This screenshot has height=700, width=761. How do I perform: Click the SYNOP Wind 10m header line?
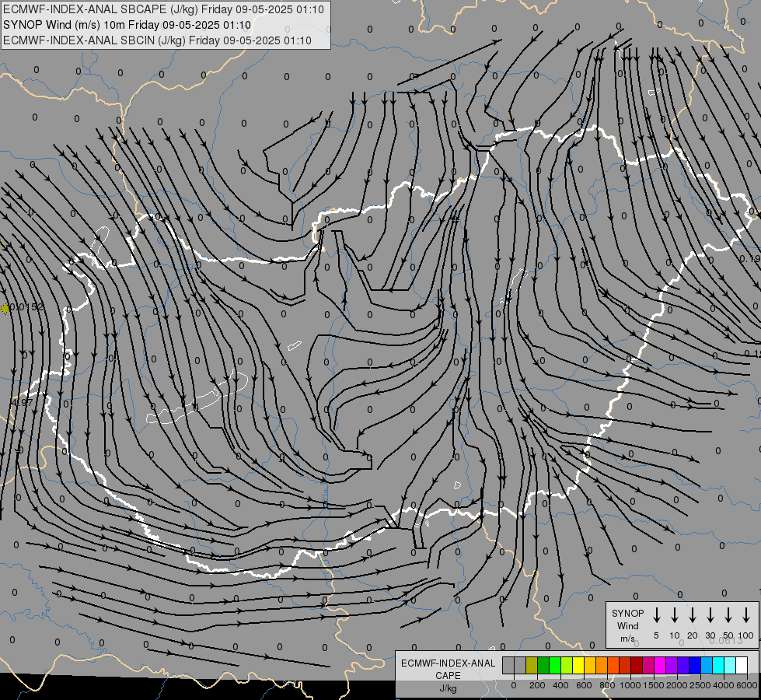click(127, 25)
